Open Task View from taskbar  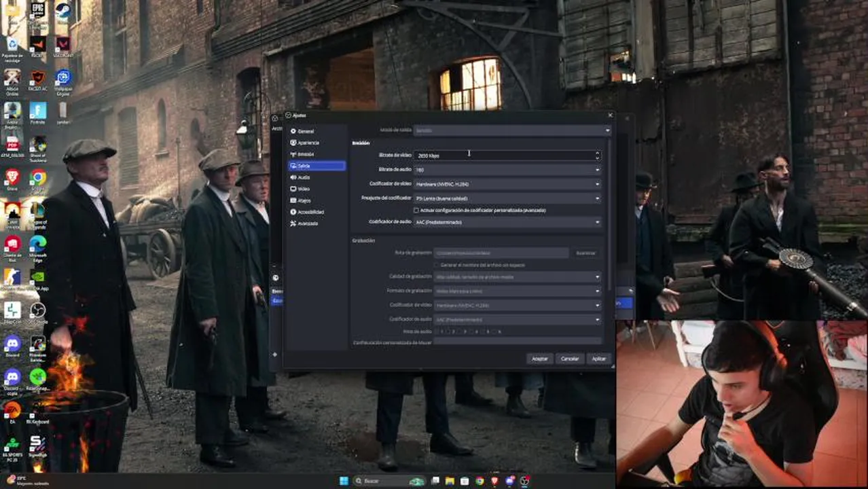click(435, 481)
